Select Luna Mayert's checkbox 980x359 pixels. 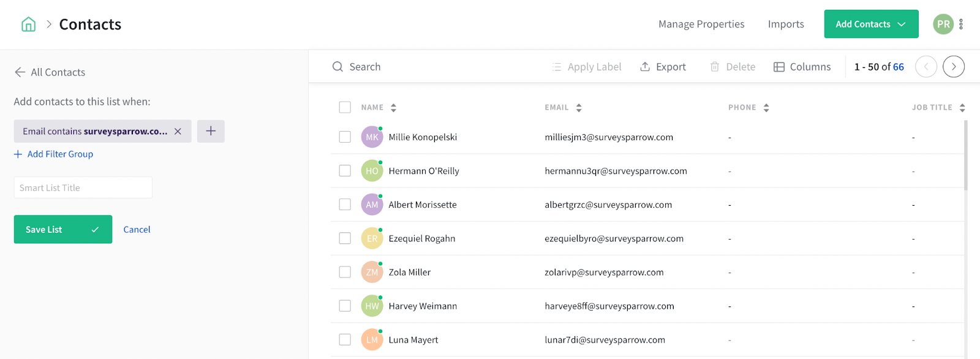point(345,339)
